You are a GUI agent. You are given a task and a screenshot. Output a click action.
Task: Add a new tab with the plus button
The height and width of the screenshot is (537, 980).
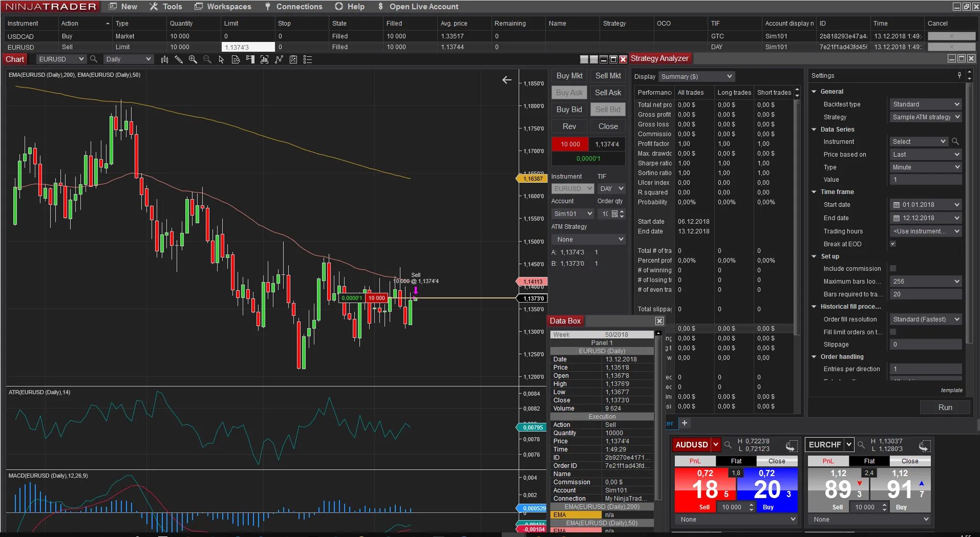click(685, 423)
